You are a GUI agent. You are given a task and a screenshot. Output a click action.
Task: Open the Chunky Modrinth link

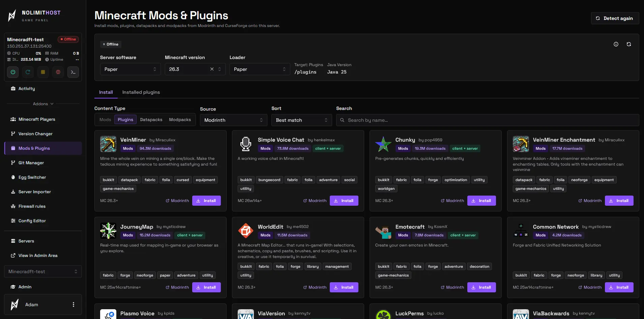pyautogui.click(x=452, y=201)
